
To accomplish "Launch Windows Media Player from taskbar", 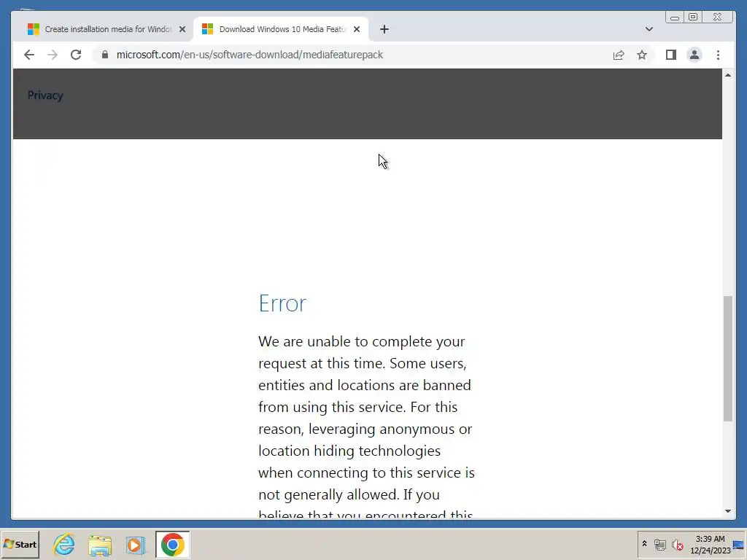I will tap(135, 544).
